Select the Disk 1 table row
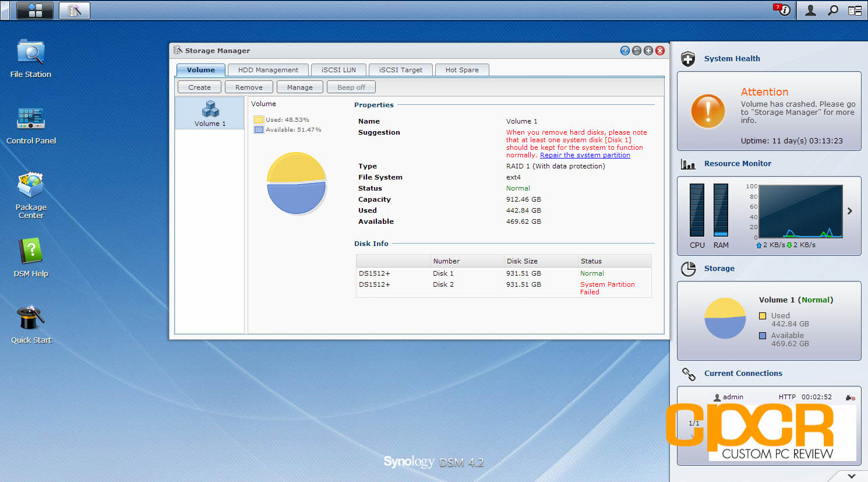 [x=504, y=273]
